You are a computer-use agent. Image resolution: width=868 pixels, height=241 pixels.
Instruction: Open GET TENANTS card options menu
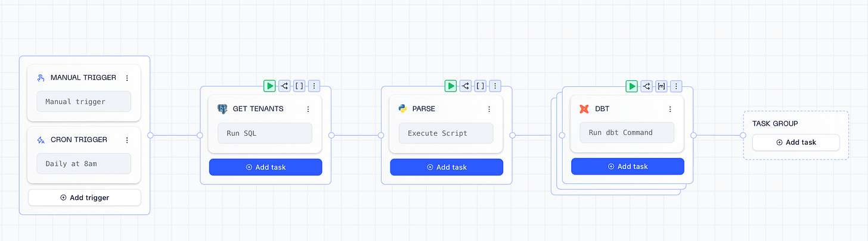tap(308, 109)
